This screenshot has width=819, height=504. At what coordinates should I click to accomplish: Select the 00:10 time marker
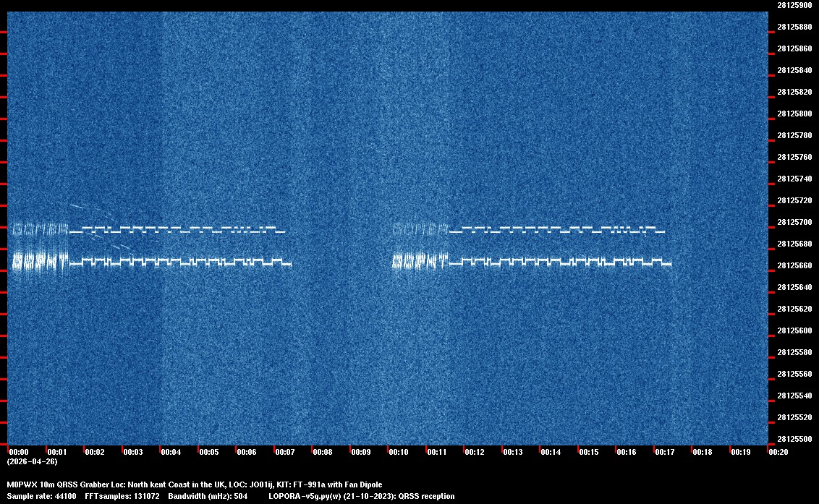tap(399, 452)
